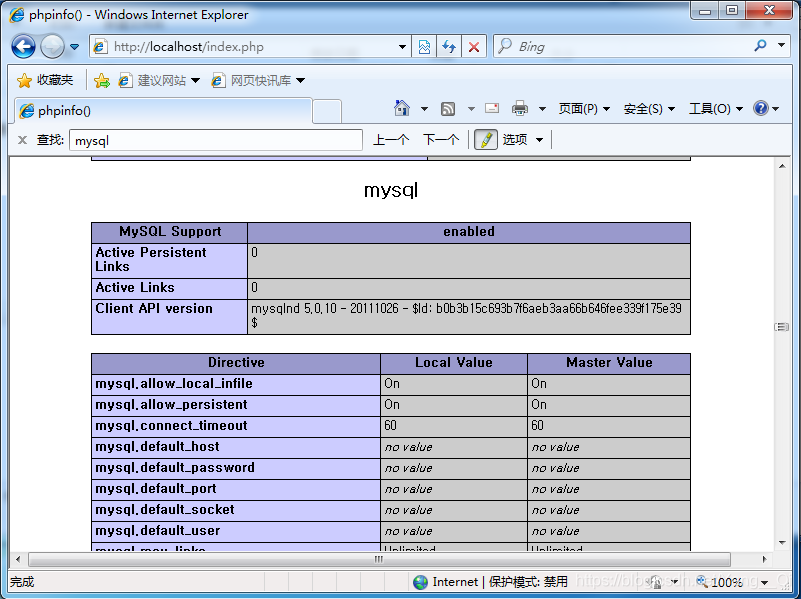Click the mysql section heading
This screenshot has width=801, height=599.
[391, 190]
